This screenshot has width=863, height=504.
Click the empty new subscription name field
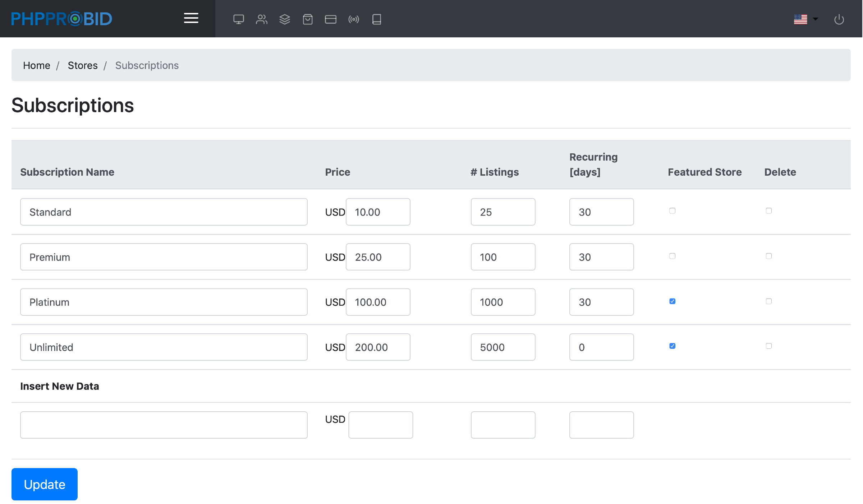pyautogui.click(x=164, y=425)
